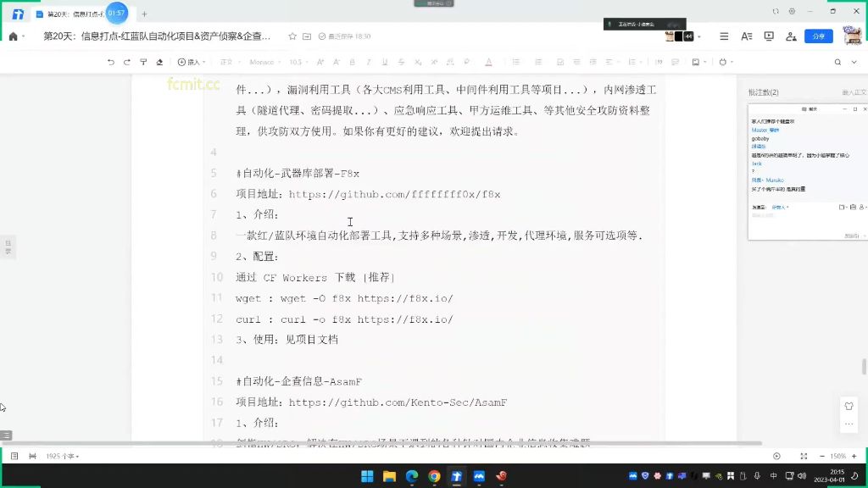Toggle italic formatting
This screenshot has width=868, height=488.
[x=368, y=62]
